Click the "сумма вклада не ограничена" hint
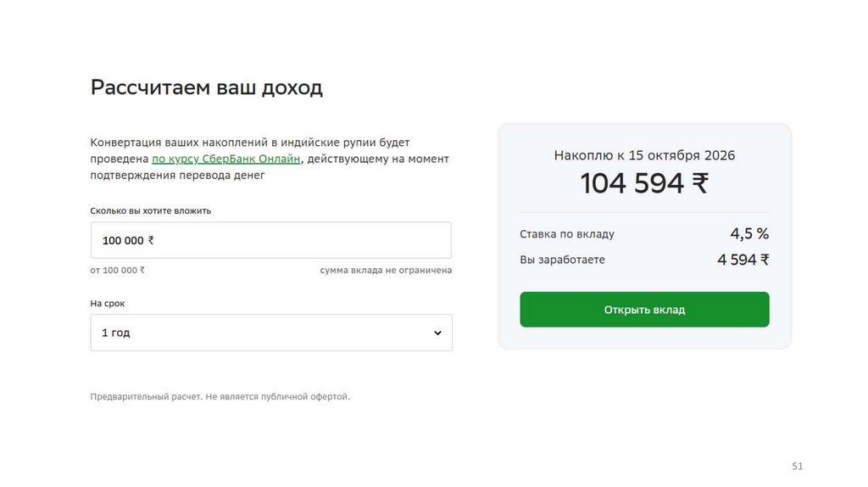The height and width of the screenshot is (487, 868). click(x=386, y=271)
